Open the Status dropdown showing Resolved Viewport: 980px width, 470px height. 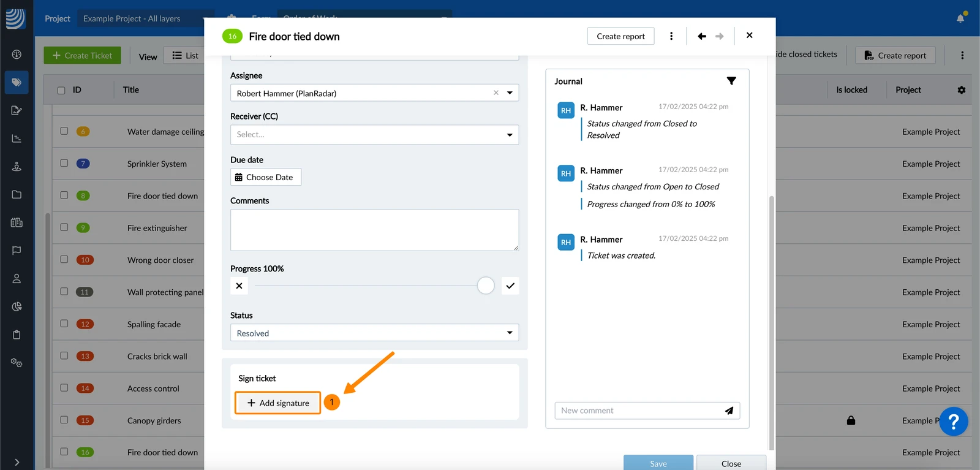375,333
